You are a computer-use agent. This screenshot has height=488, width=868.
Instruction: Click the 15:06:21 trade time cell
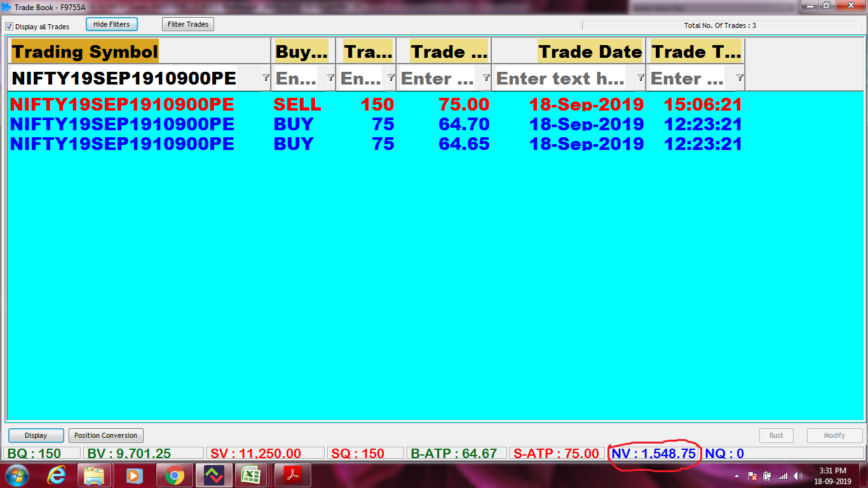703,104
